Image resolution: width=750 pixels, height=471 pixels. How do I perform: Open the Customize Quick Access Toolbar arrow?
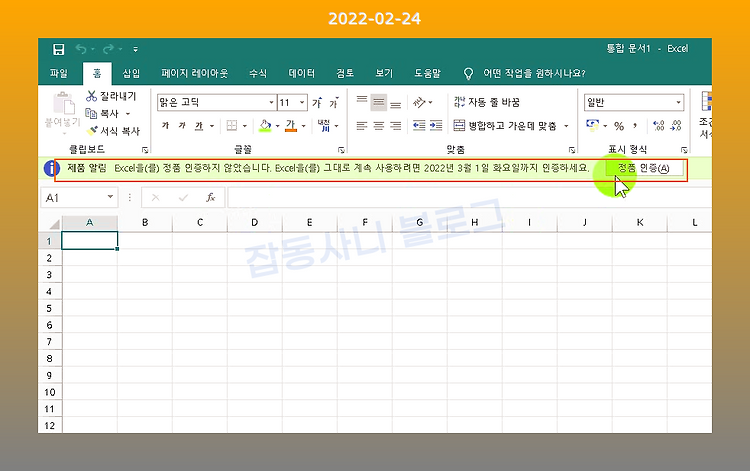[136, 49]
